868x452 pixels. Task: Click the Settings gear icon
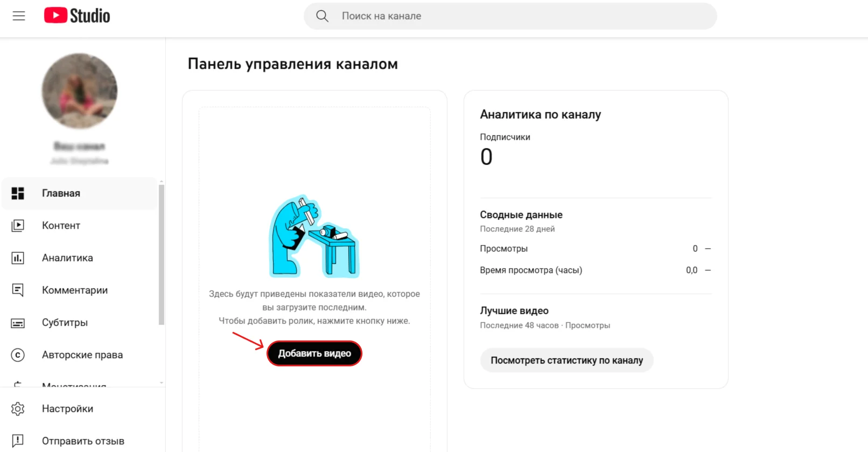point(18,409)
